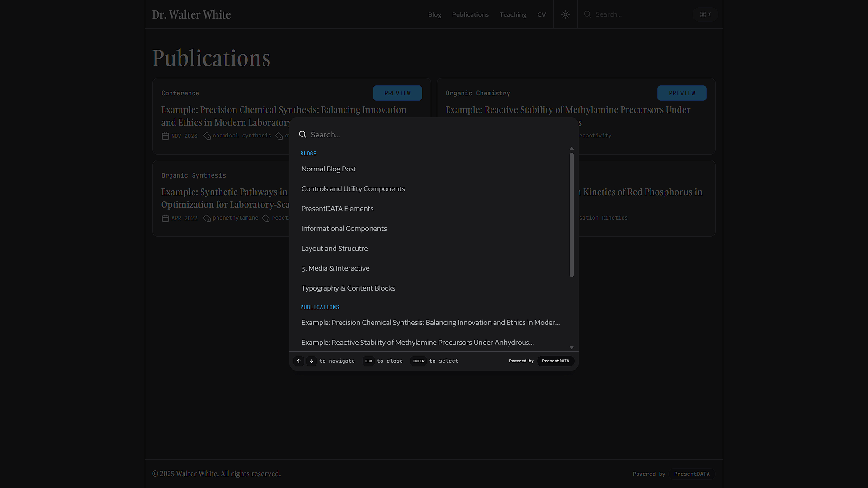This screenshot has height=488, width=868.
Task: Open Typography & Content Blocks result
Action: pyautogui.click(x=348, y=288)
